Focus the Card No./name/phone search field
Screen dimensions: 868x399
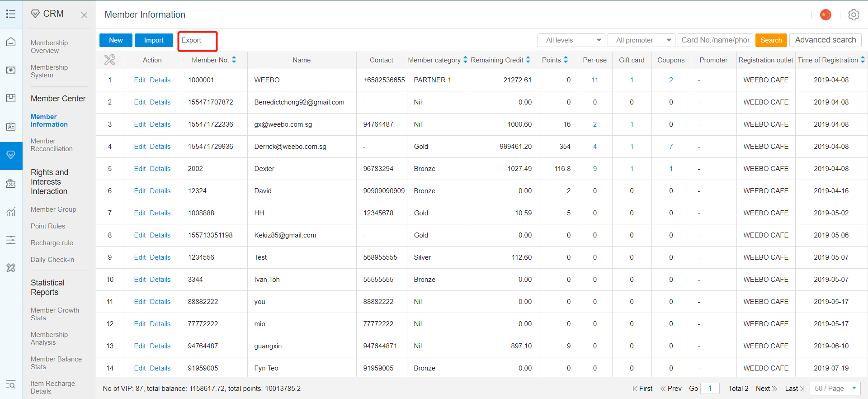pos(715,40)
